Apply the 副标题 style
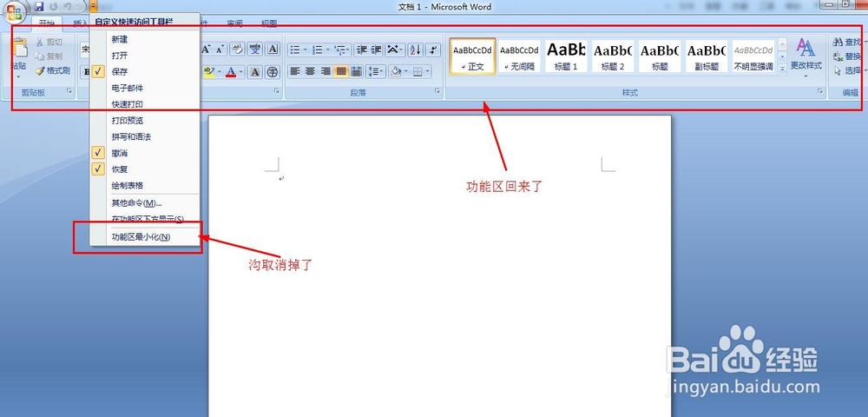This screenshot has height=417, width=868. coord(707,56)
